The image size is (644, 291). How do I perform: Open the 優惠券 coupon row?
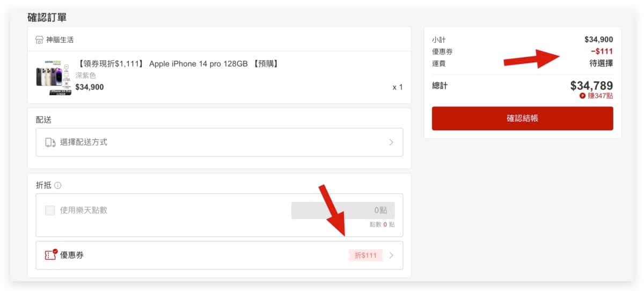[x=219, y=255]
